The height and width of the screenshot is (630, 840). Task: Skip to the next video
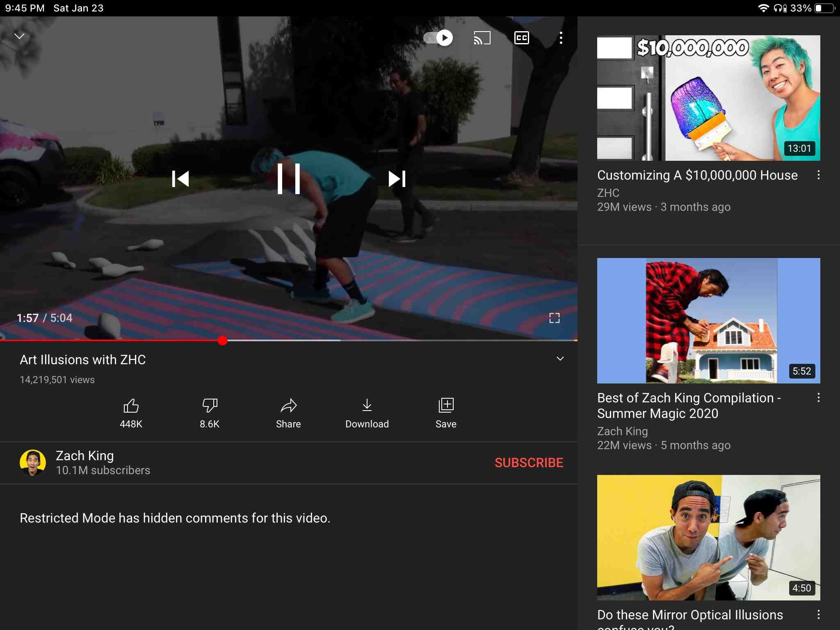397,179
